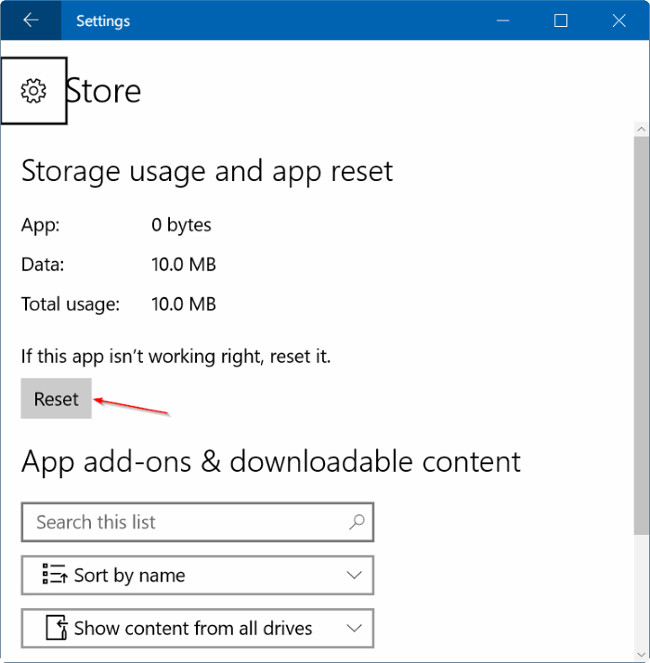Click the 0 bytes App value
Viewport: 650px width, 663px height.
click(181, 225)
